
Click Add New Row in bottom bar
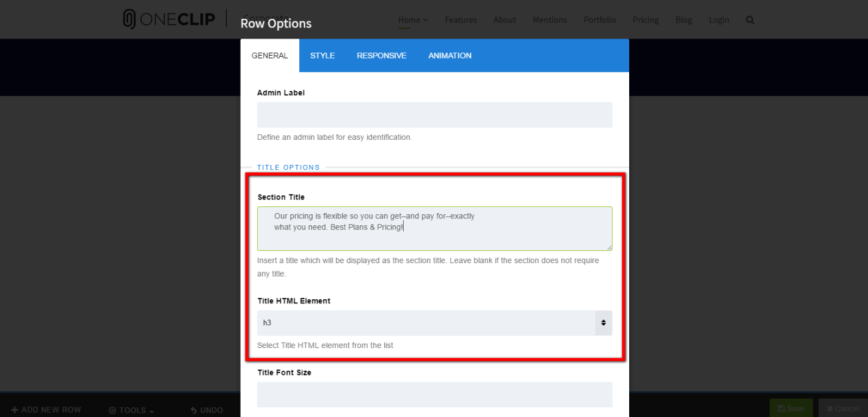(46, 410)
